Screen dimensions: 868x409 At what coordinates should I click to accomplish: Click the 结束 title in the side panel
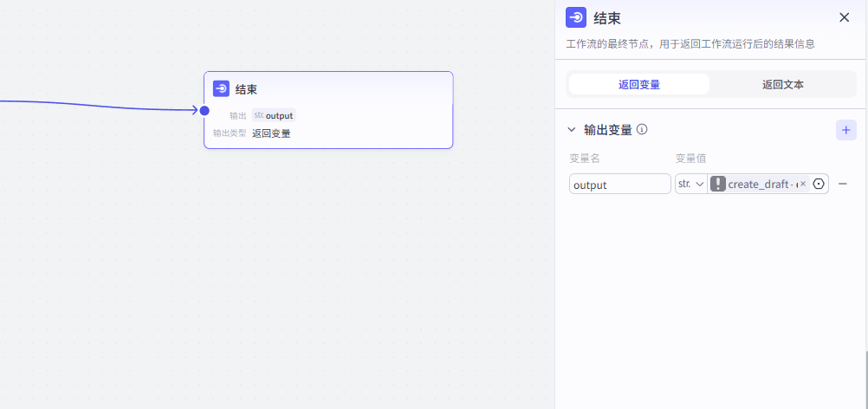(606, 18)
